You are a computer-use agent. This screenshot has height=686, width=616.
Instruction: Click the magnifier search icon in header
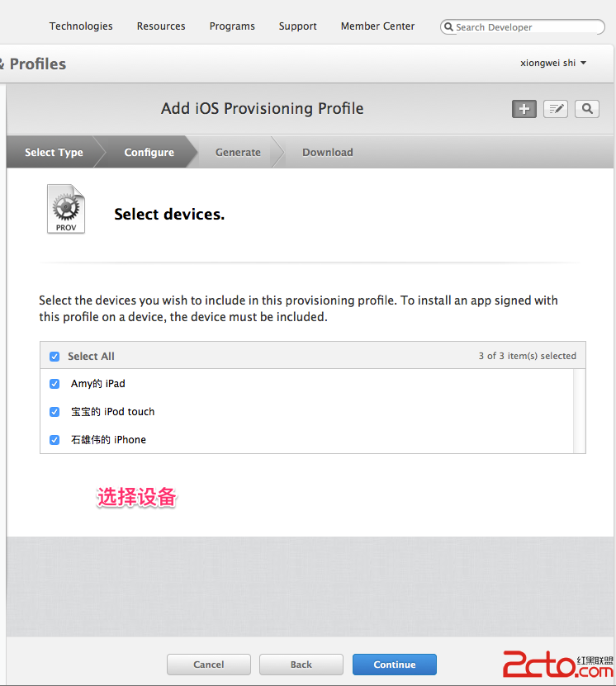click(x=587, y=109)
